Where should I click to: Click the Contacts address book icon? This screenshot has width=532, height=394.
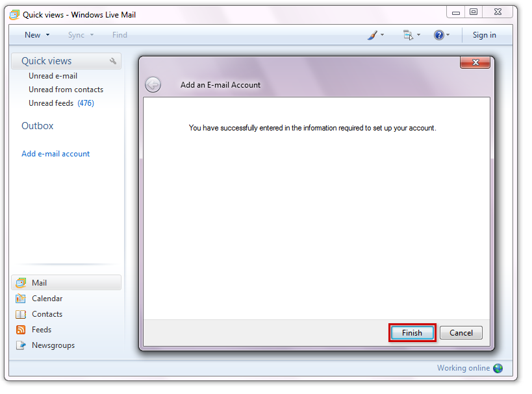pyautogui.click(x=21, y=314)
